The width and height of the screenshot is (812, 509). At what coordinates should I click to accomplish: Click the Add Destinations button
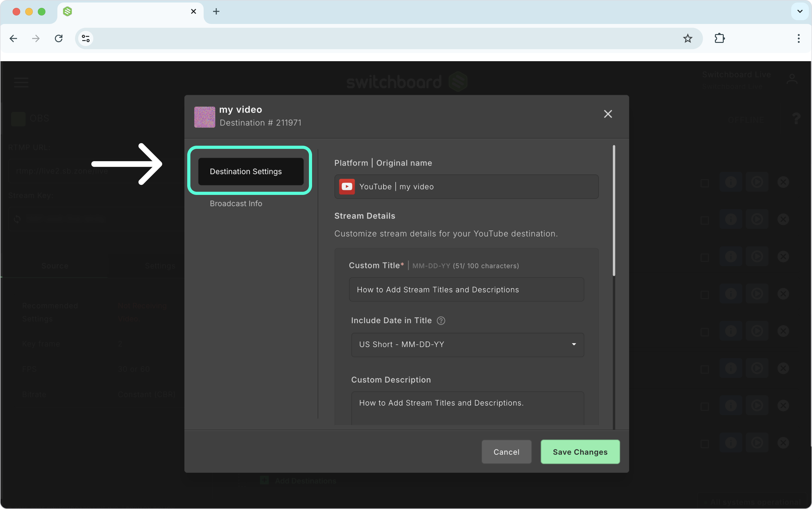(299, 481)
